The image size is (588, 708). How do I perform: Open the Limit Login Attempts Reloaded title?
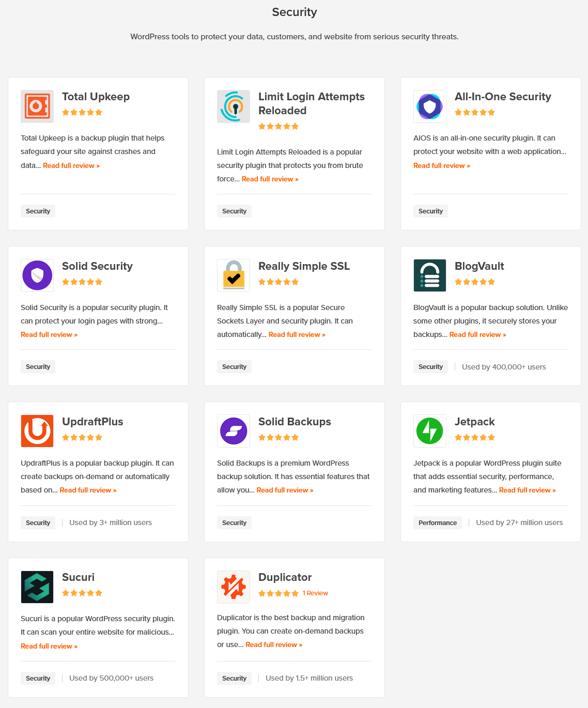pos(312,103)
